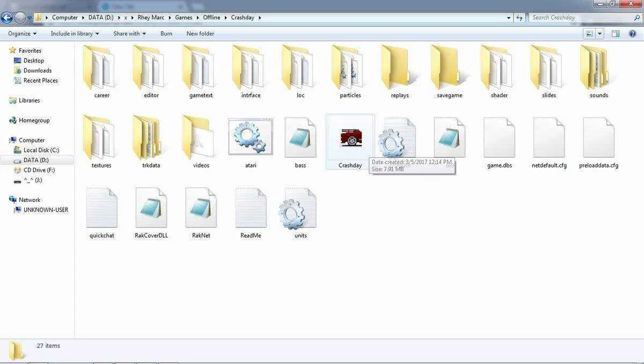The width and height of the screenshot is (644, 364).
Task: Open the gametext folder
Action: pyautogui.click(x=201, y=71)
